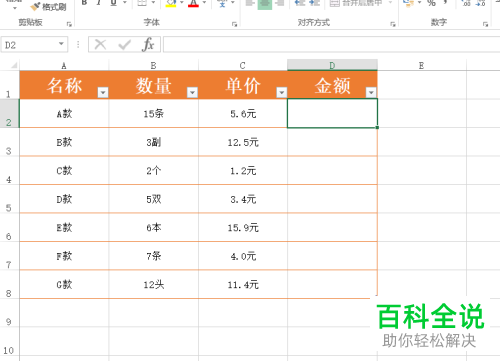This screenshot has width=500, height=361.
Task: Select column A header
Action: click(x=64, y=65)
